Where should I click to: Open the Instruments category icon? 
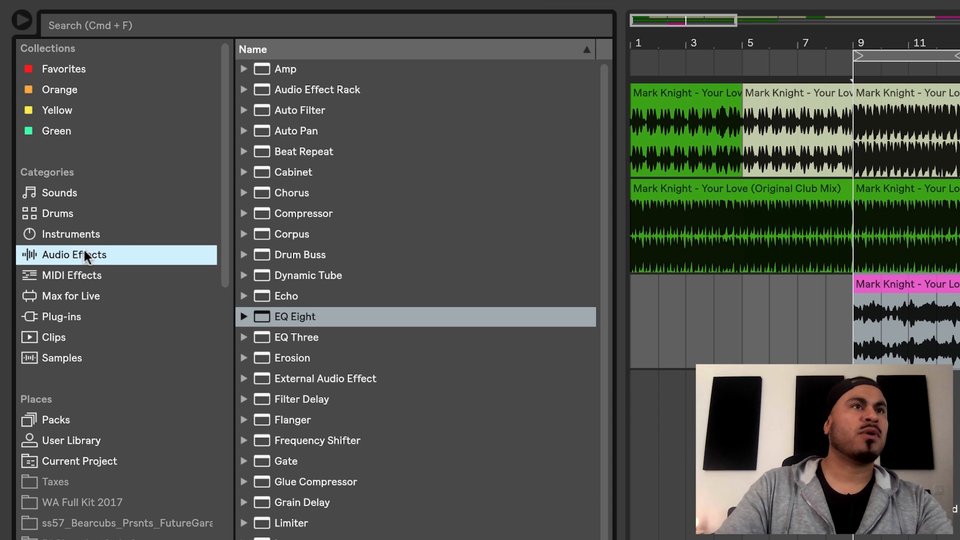pos(29,234)
